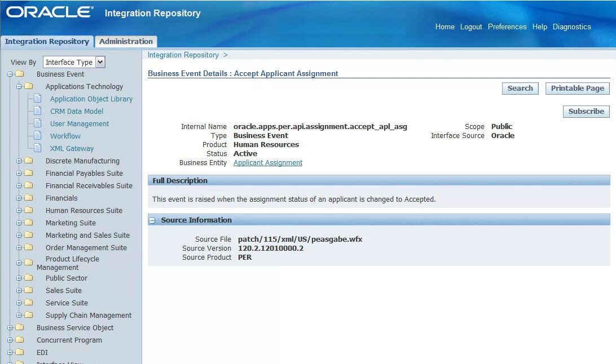Expand the Service Suite node
The height and width of the screenshot is (364, 616).
[x=19, y=303]
